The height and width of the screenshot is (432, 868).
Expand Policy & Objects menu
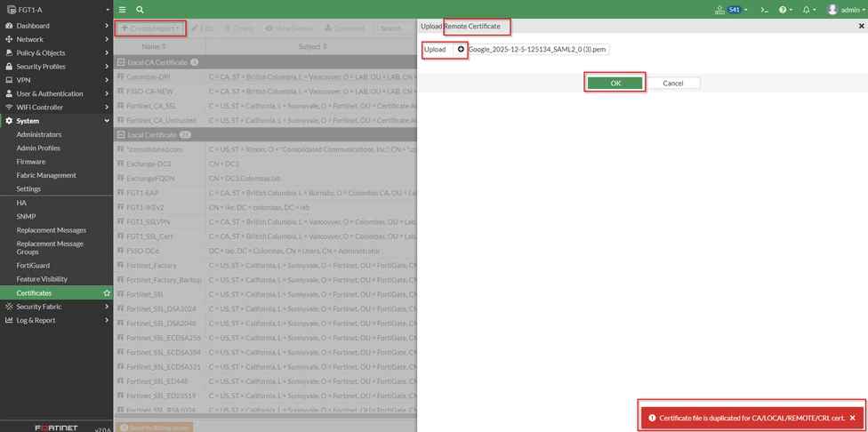(x=107, y=52)
